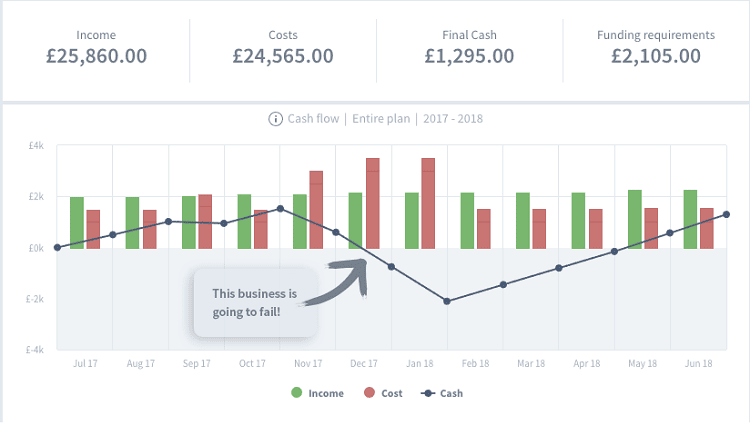This screenshot has width=750, height=445.
Task: Click the lowest cash point at Feb 18
Action: [447, 301]
